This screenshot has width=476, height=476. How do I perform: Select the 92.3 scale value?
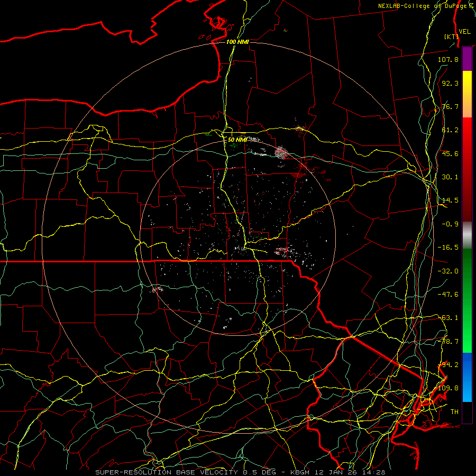tap(450, 83)
